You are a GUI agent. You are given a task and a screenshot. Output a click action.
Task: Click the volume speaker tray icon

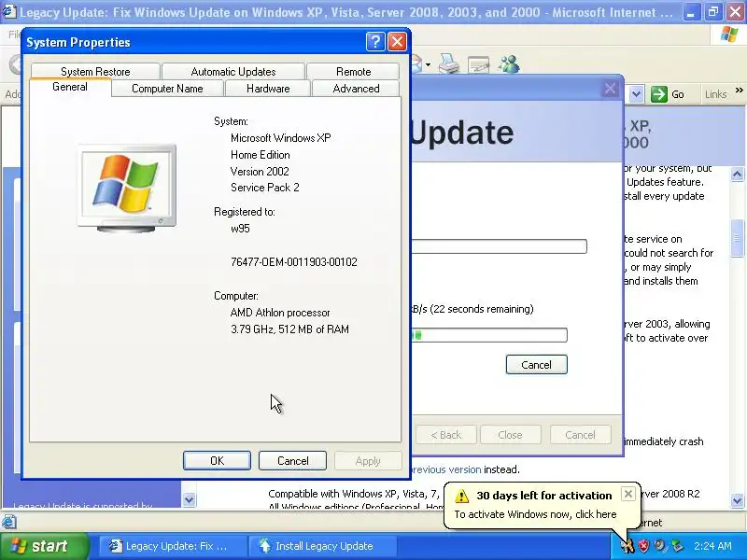point(660,546)
